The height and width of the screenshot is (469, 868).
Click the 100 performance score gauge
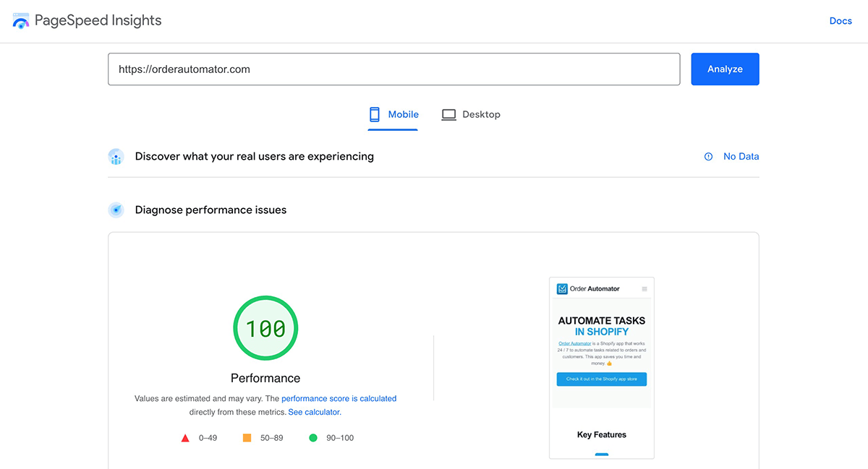(x=265, y=328)
